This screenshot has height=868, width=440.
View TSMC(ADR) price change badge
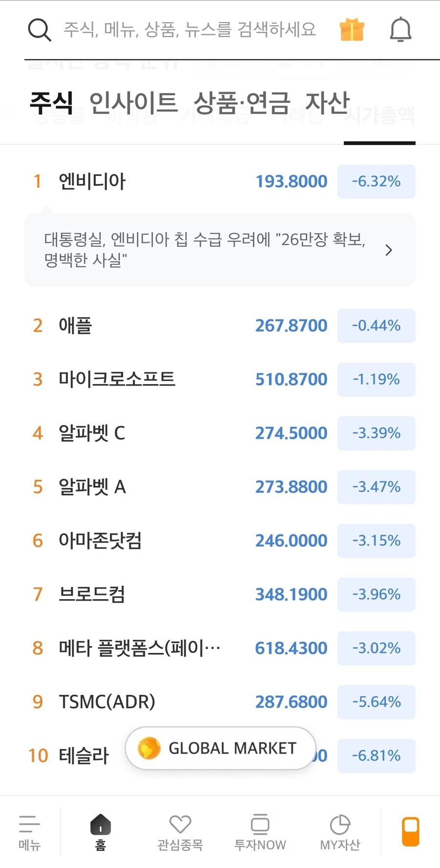tap(376, 702)
